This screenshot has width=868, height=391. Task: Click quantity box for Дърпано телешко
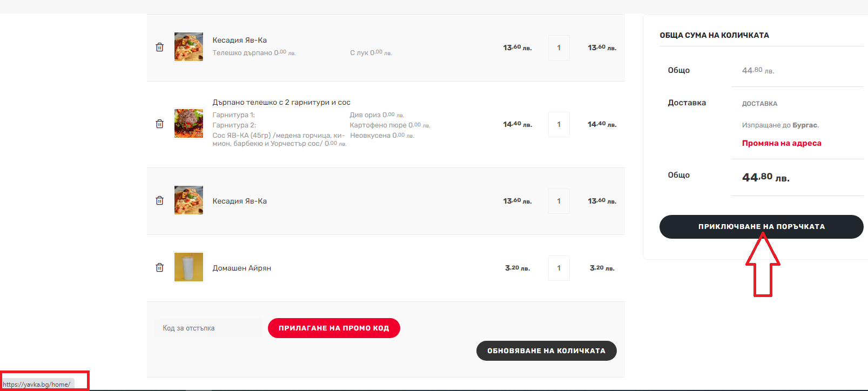(559, 124)
